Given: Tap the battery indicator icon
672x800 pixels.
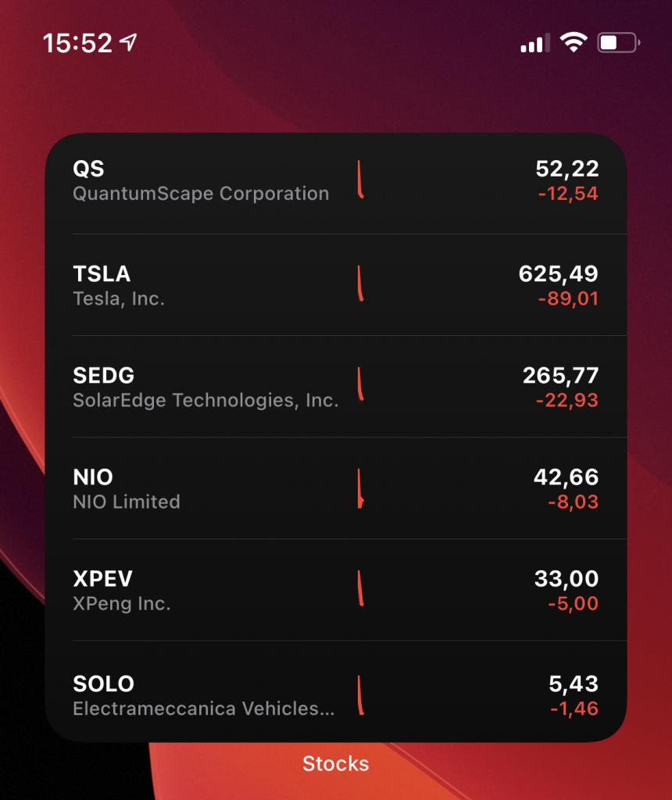Looking at the screenshot, I should [618, 42].
